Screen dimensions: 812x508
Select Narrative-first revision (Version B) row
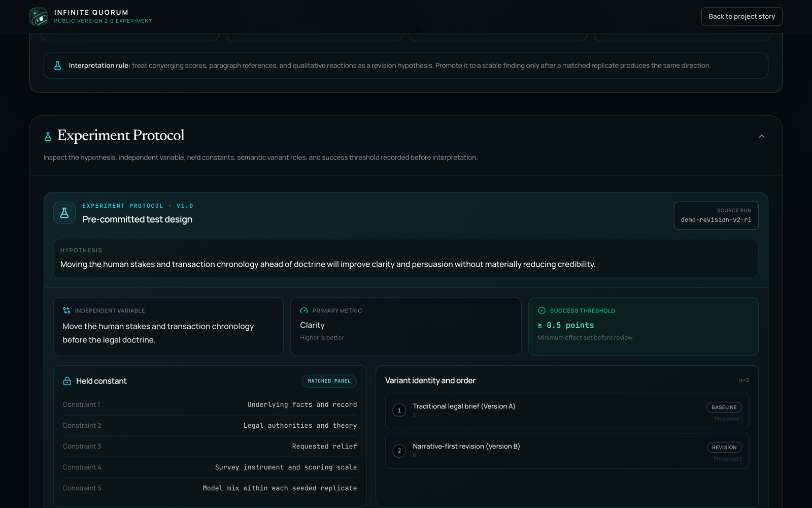[567, 451]
